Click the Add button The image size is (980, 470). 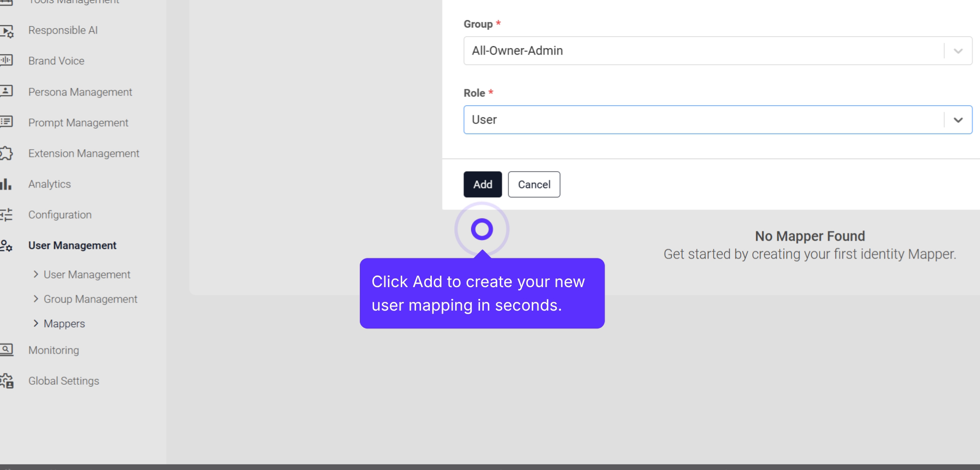(482, 184)
